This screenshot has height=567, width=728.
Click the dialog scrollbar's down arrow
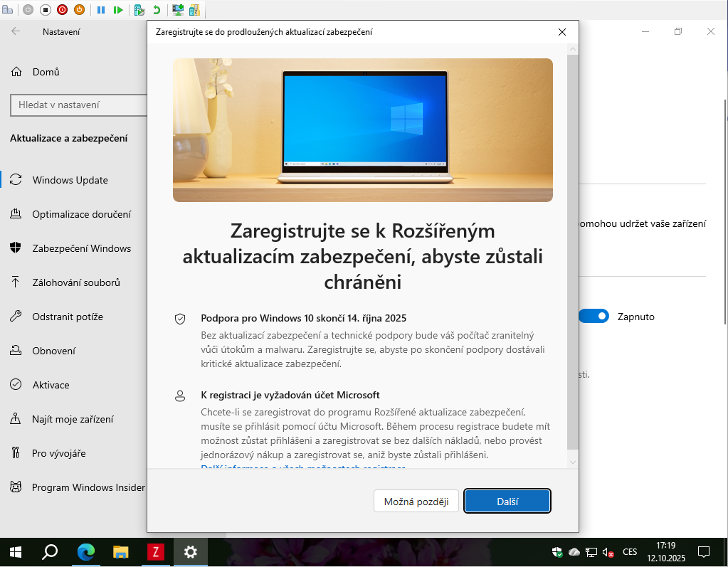pos(573,462)
